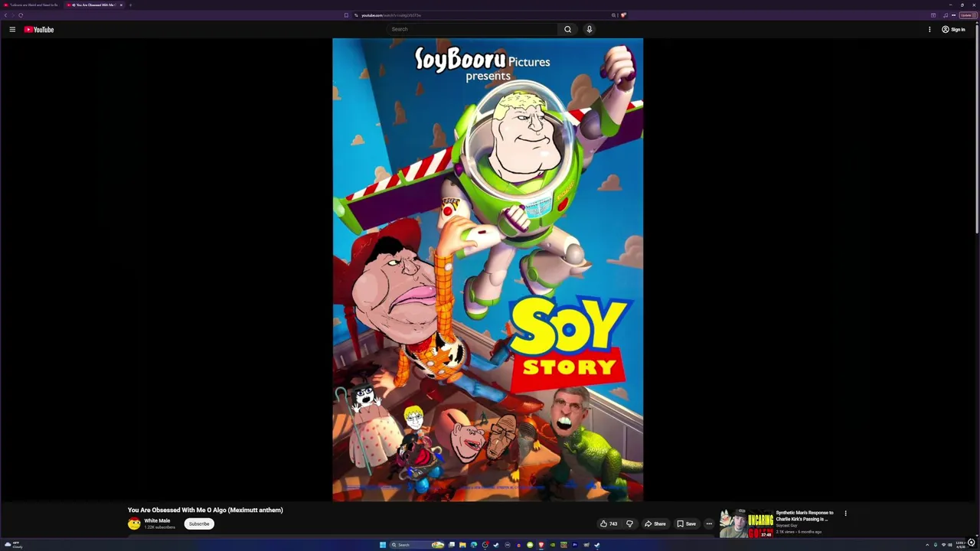Viewport: 980px width, 551px height.
Task: Open Brave browser taskbar icon
Action: 541,545
